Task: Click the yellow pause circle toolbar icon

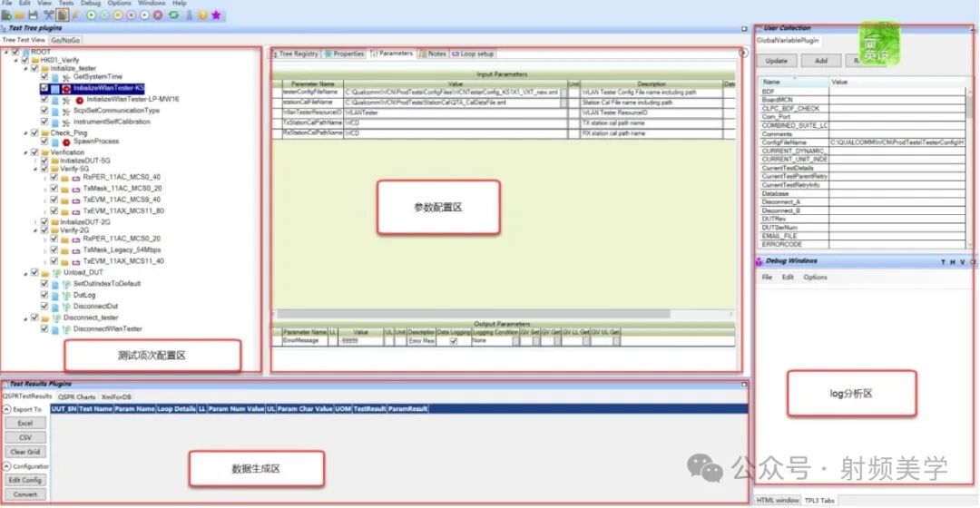Action: point(118,15)
